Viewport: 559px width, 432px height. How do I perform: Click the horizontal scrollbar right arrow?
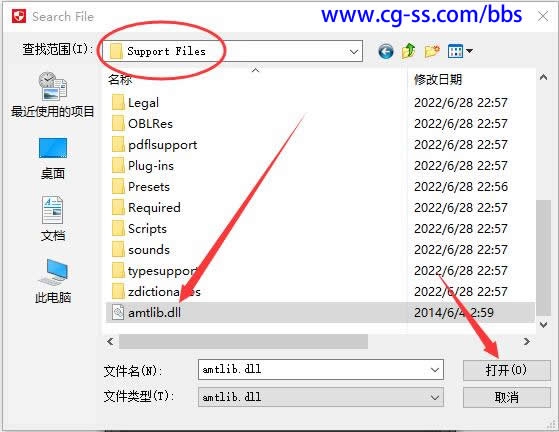(527, 341)
